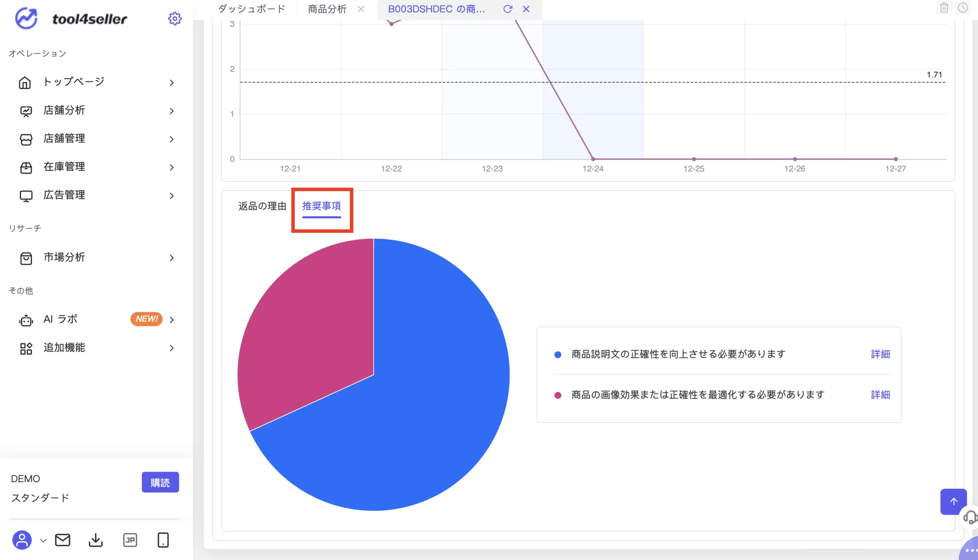Click the 12-27 data point on chart
This screenshot has width=978, height=560.
click(895, 159)
